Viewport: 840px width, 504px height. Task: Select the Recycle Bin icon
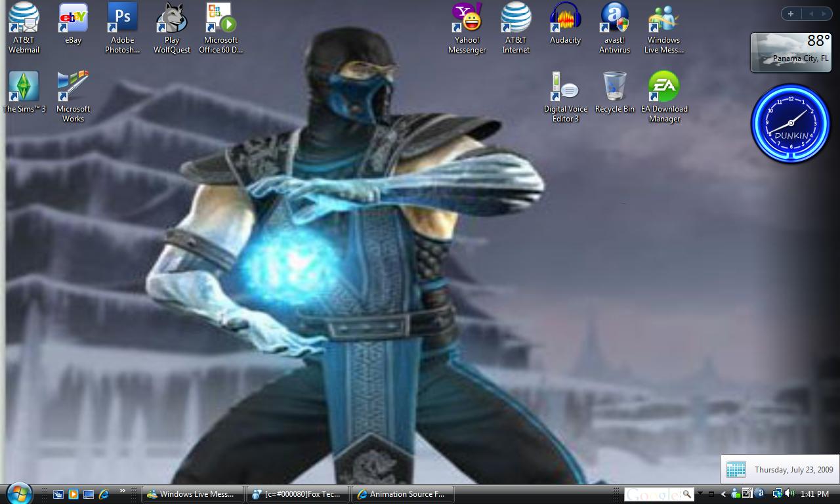(x=614, y=92)
